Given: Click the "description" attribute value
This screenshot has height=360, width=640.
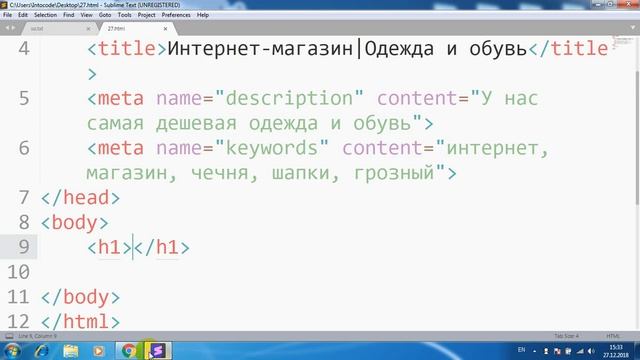Looking at the screenshot, I should 289,99.
